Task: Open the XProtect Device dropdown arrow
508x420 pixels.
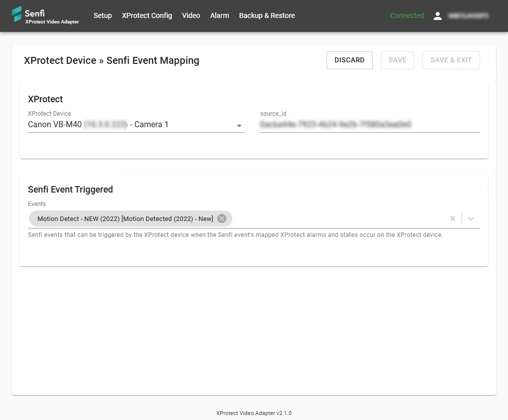Action: point(239,125)
